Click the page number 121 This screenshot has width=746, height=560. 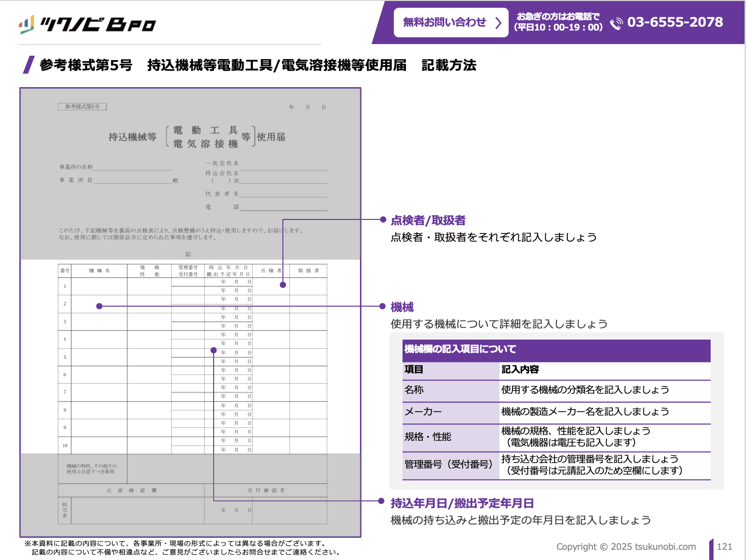(x=724, y=546)
